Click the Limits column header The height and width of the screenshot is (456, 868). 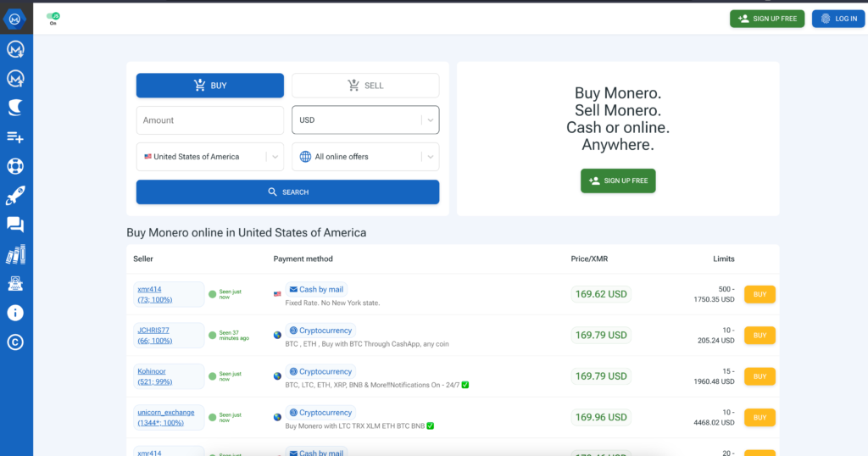724,259
